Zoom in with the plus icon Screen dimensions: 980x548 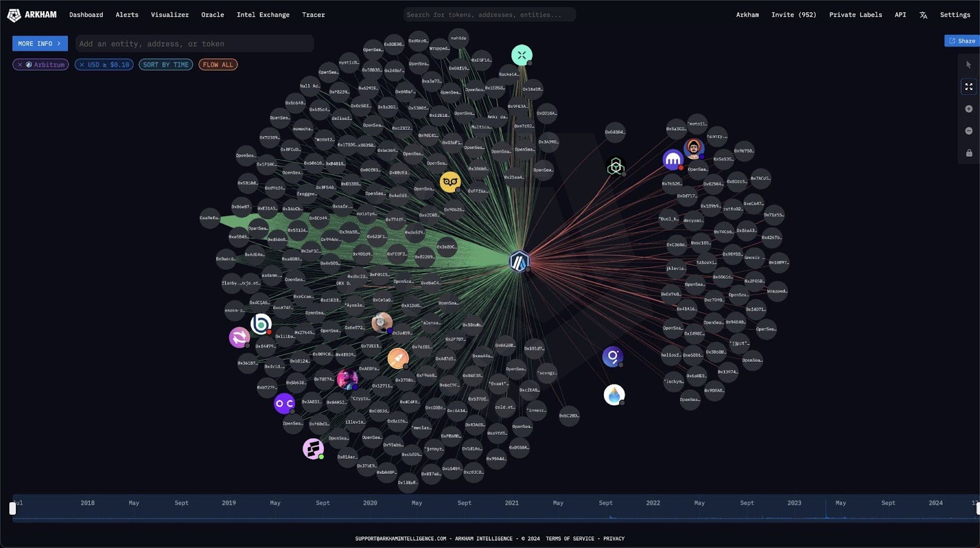click(x=968, y=109)
